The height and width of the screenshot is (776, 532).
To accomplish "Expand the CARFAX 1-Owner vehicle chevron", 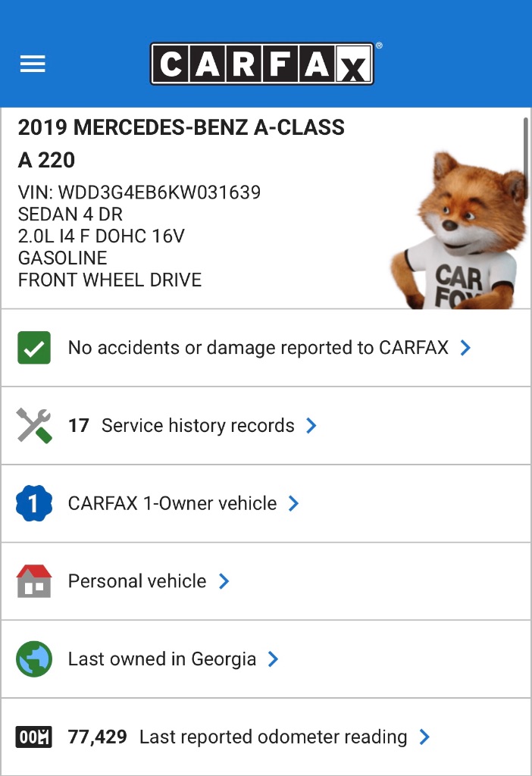I will click(294, 503).
